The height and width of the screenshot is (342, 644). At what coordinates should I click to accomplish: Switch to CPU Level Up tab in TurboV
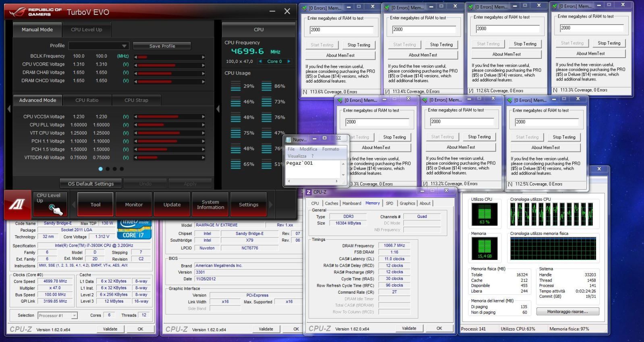pyautogui.click(x=87, y=29)
